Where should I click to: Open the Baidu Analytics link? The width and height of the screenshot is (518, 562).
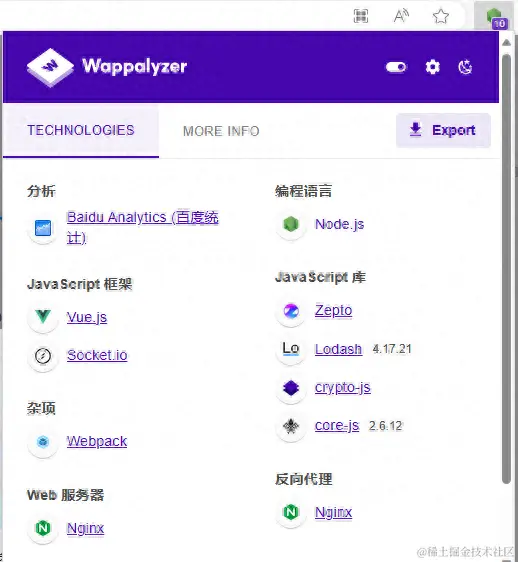point(142,228)
